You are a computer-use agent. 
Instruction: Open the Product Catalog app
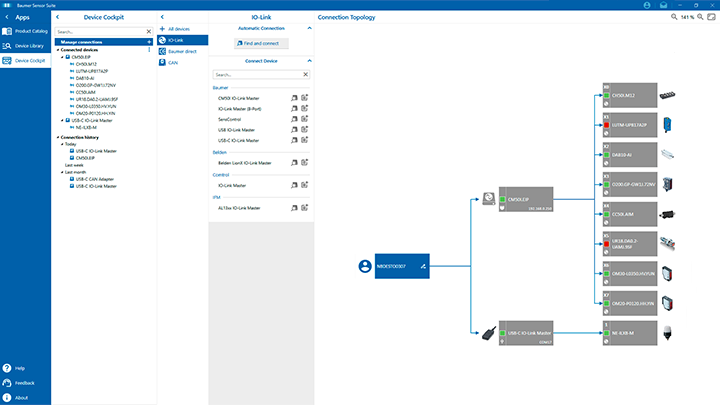click(25, 31)
